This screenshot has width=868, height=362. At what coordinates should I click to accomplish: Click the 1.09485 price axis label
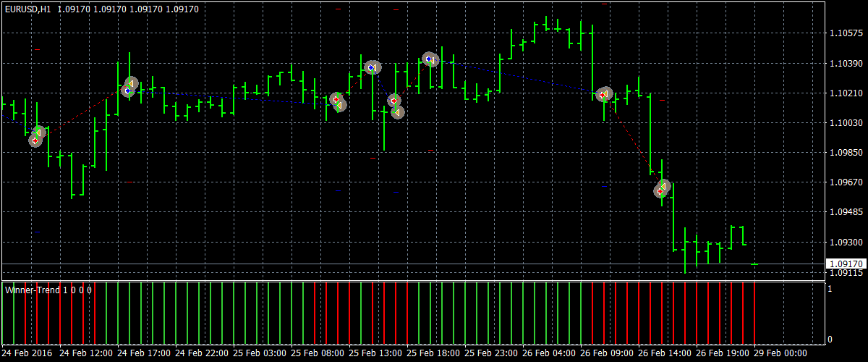point(846,212)
